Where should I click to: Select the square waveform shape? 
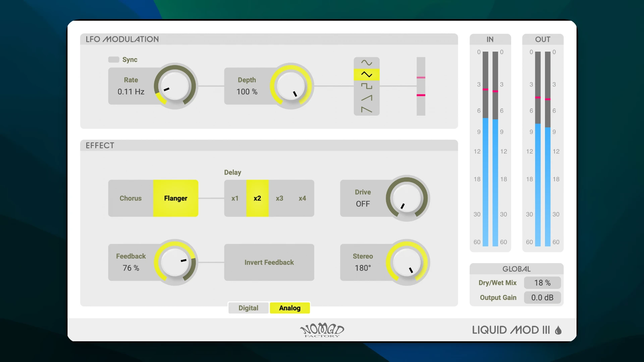(x=367, y=86)
